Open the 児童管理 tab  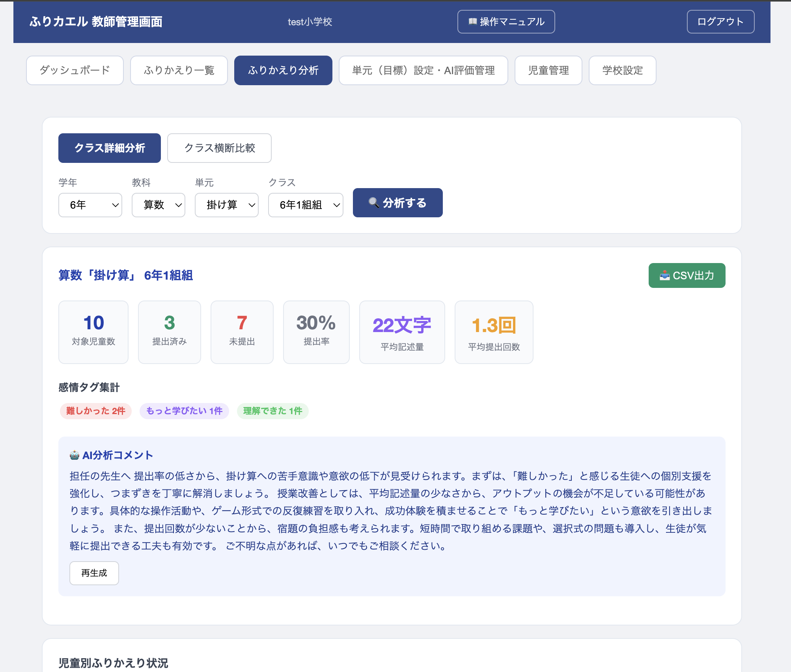coord(548,70)
